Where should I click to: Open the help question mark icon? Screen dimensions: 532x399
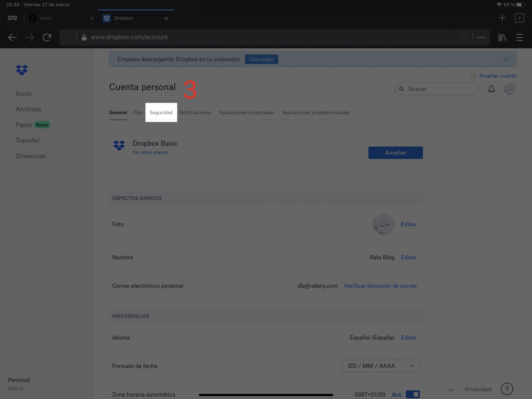point(507,389)
